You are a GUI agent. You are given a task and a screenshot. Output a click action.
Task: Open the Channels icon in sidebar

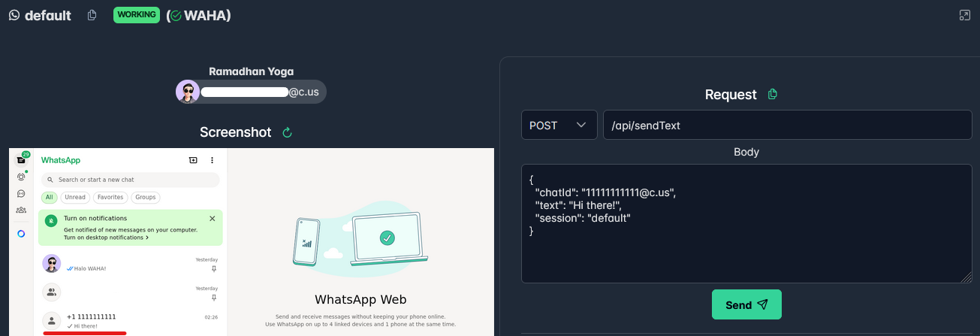21,193
